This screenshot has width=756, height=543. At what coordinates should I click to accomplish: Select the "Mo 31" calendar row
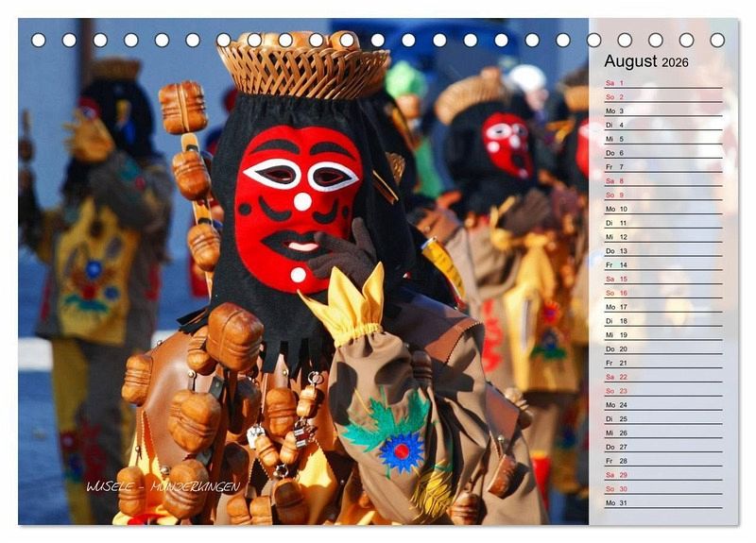(663, 502)
